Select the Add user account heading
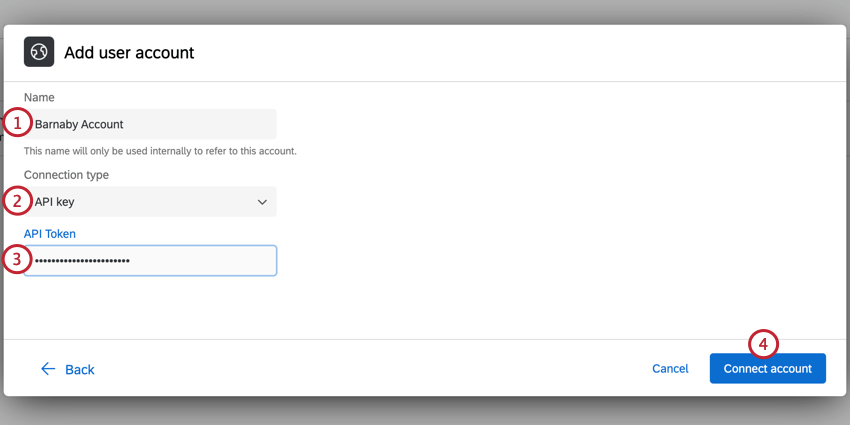 tap(129, 52)
